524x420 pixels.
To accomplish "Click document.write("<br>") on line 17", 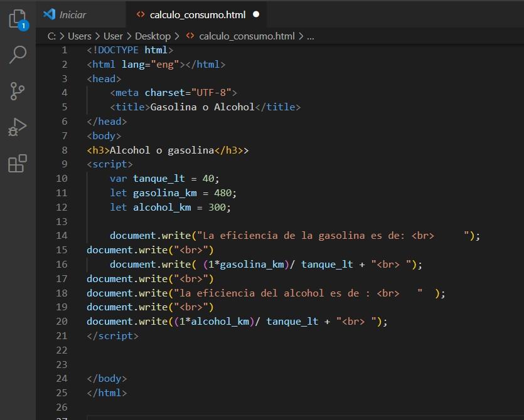I will (150, 279).
